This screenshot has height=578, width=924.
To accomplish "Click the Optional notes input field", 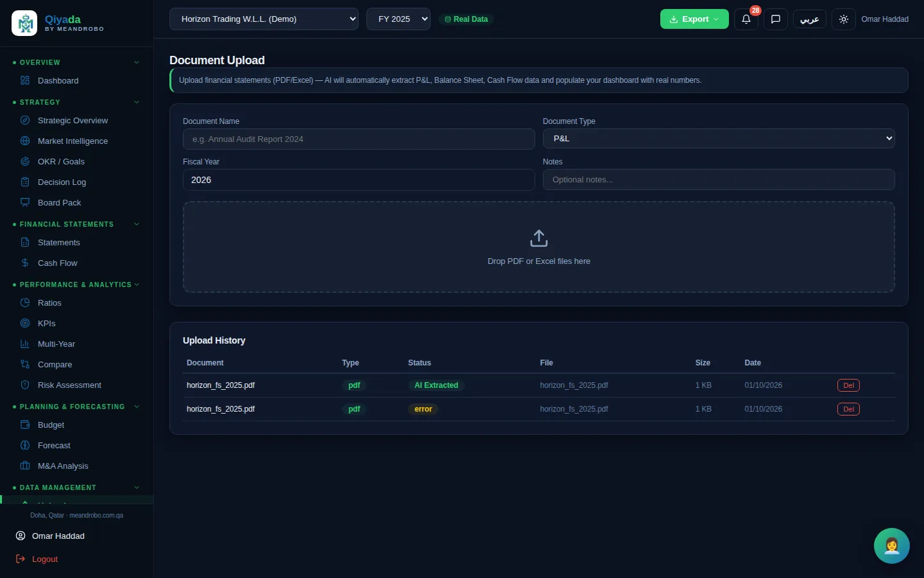I will [719, 180].
